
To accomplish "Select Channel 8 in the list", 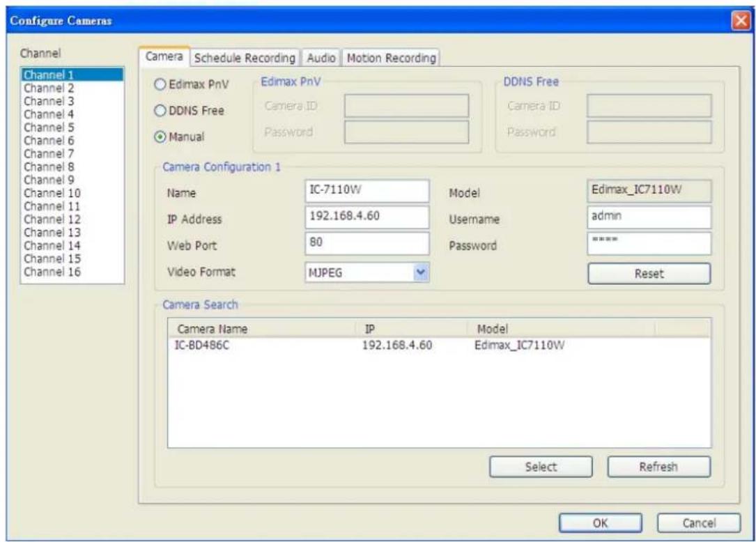I will tap(72, 167).
